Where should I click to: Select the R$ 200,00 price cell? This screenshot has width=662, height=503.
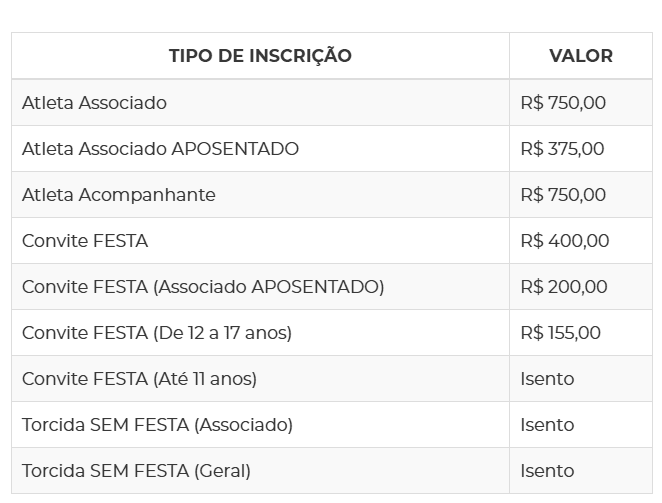coord(563,287)
